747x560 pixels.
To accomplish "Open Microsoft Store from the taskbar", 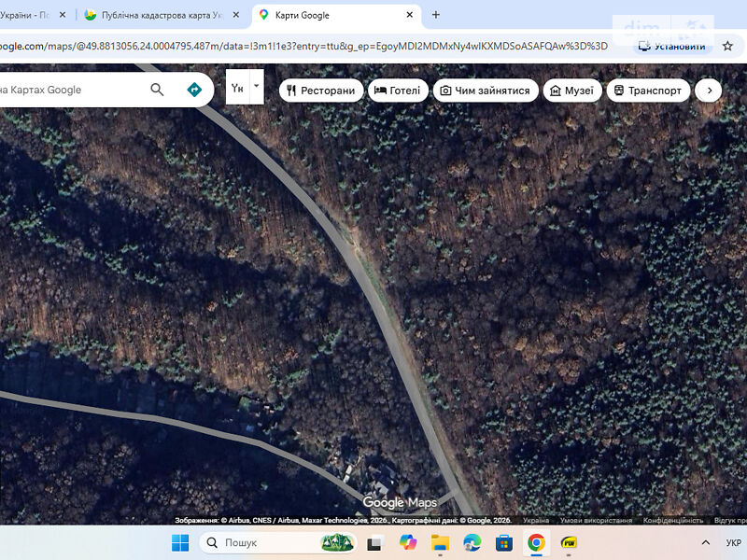I will click(503, 542).
